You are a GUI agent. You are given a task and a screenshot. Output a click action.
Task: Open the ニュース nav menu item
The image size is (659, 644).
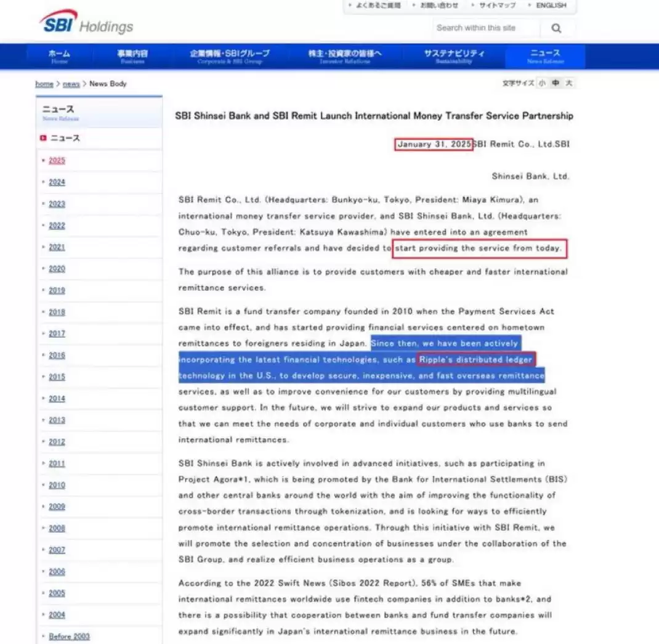545,56
